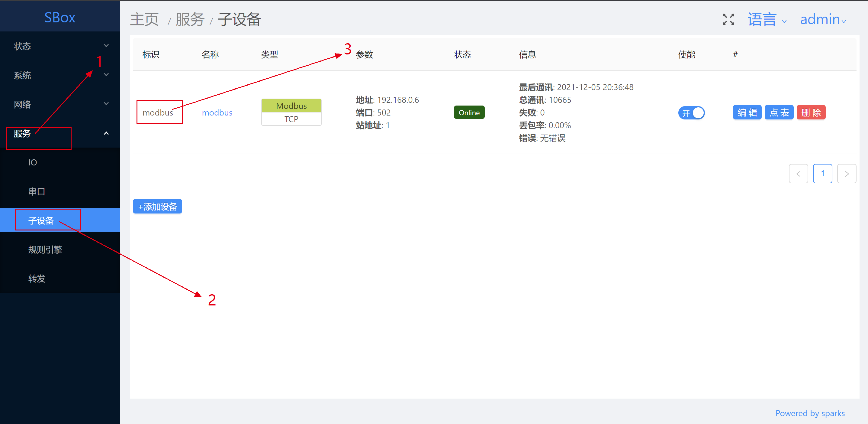Viewport: 868px width, 424px height.
Task: Click 主页 in the breadcrumb
Action: [144, 19]
